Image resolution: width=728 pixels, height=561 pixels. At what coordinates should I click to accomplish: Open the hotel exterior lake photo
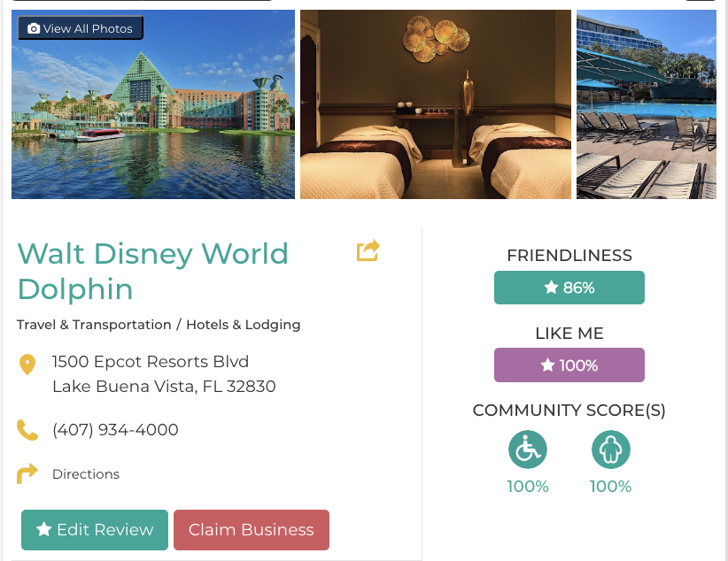(153, 115)
